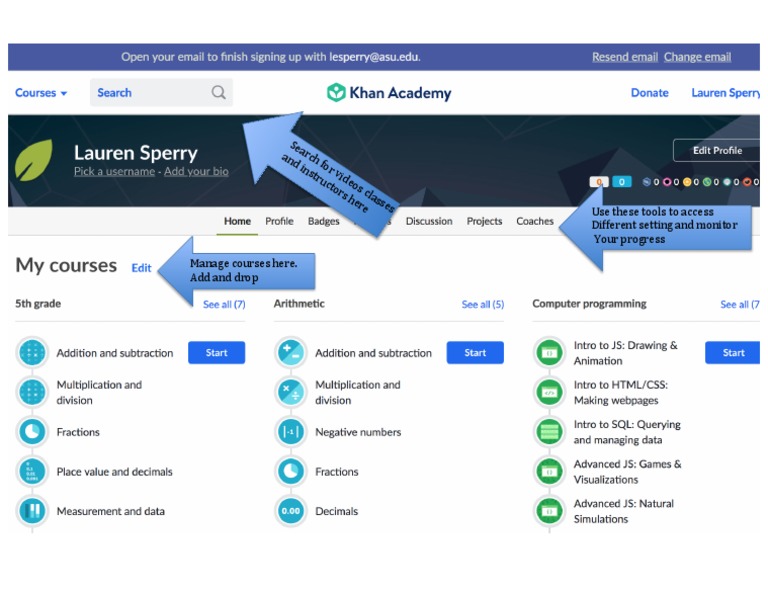Switch to the Coaches tab
This screenshot has width=768, height=594.
point(535,221)
